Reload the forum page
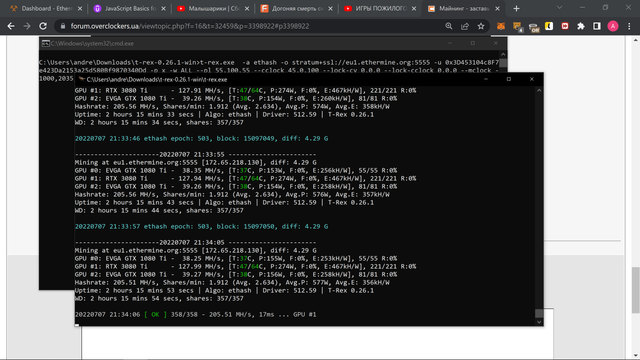Screen dimensions: 640x360 tap(43, 26)
